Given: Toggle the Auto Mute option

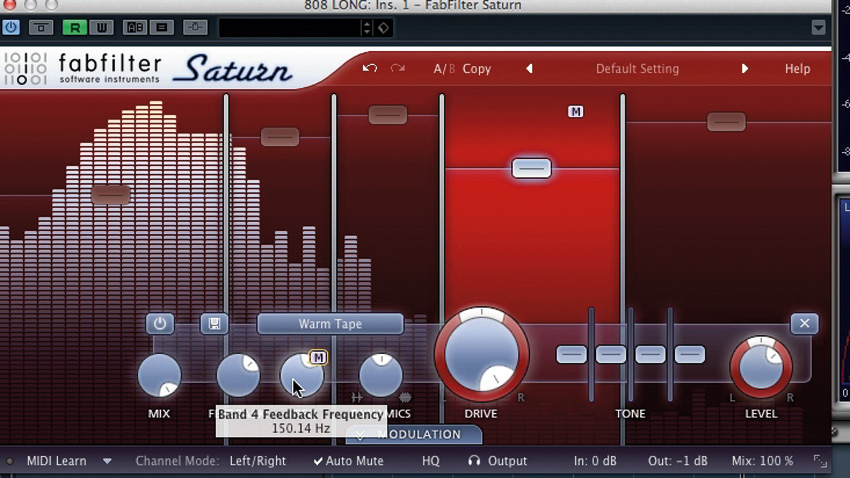Looking at the screenshot, I should click(x=348, y=461).
